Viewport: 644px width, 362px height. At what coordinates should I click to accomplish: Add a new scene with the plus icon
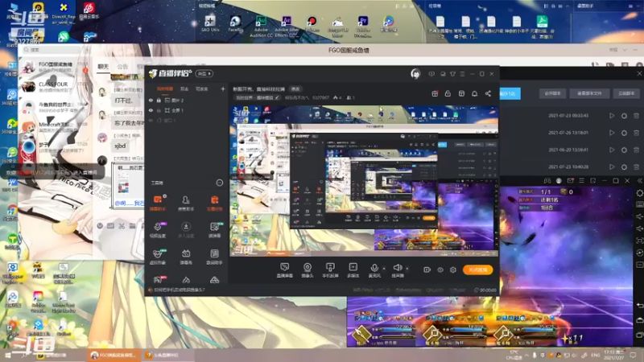tap(223, 88)
